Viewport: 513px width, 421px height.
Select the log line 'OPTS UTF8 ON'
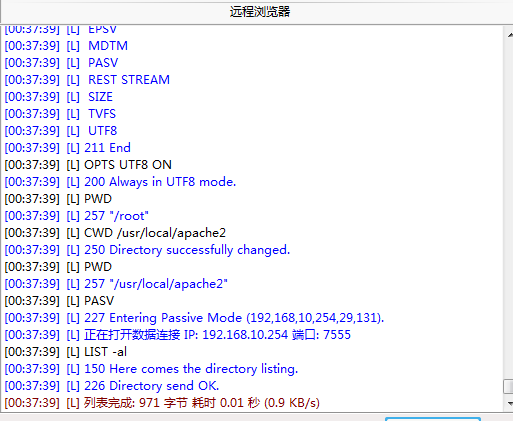(88, 165)
